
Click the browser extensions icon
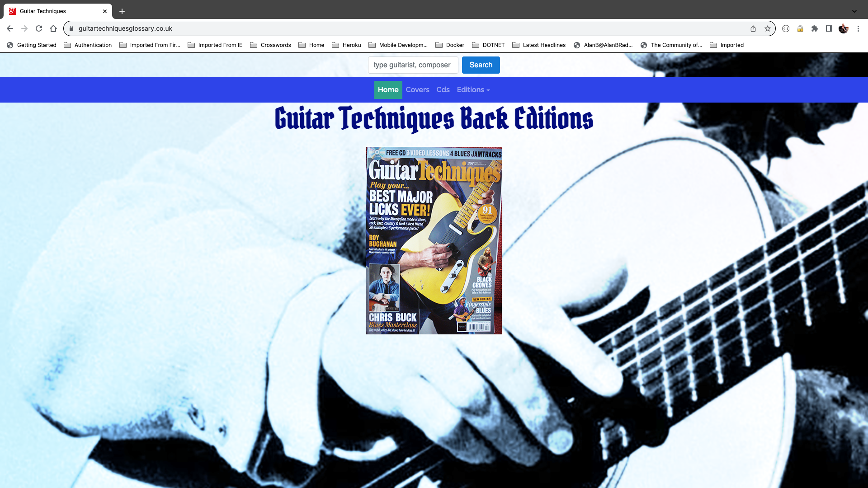[814, 28]
